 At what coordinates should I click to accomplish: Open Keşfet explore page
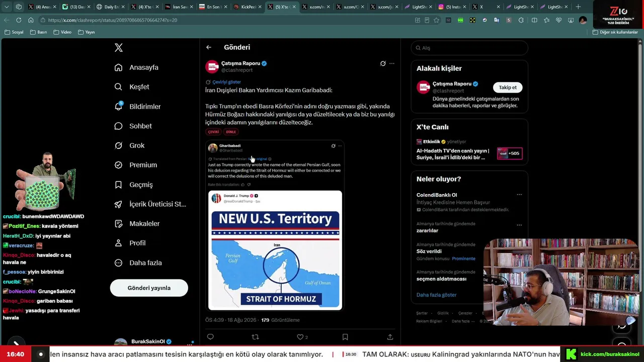[132, 87]
